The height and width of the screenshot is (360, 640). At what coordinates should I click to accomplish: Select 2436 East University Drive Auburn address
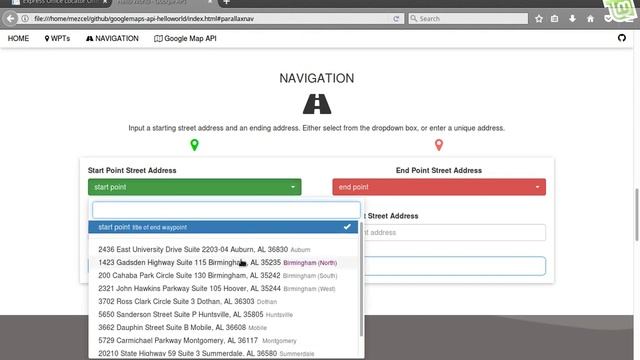pos(223,249)
